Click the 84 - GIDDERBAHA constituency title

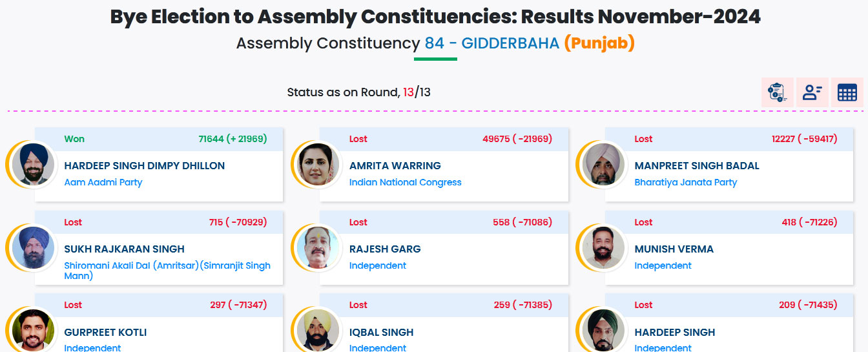click(x=491, y=44)
